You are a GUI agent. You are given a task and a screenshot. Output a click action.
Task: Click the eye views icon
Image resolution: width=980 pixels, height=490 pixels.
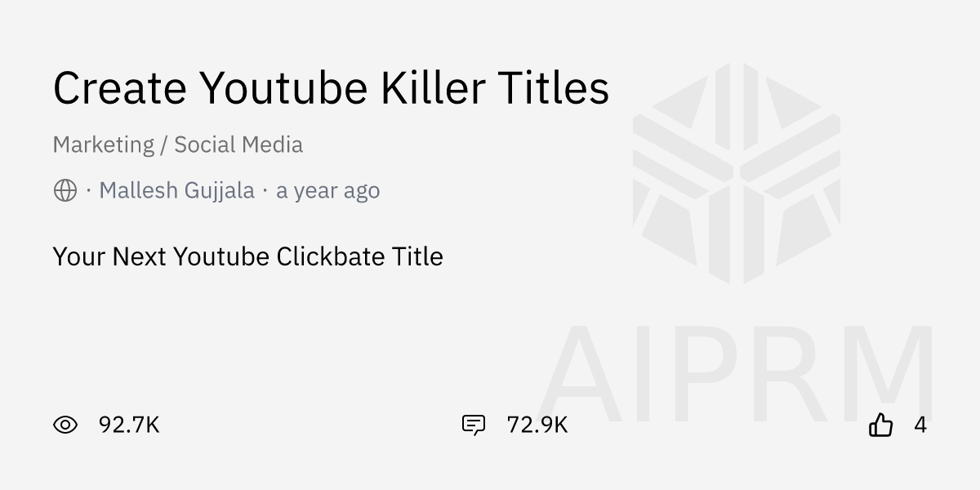(x=65, y=425)
